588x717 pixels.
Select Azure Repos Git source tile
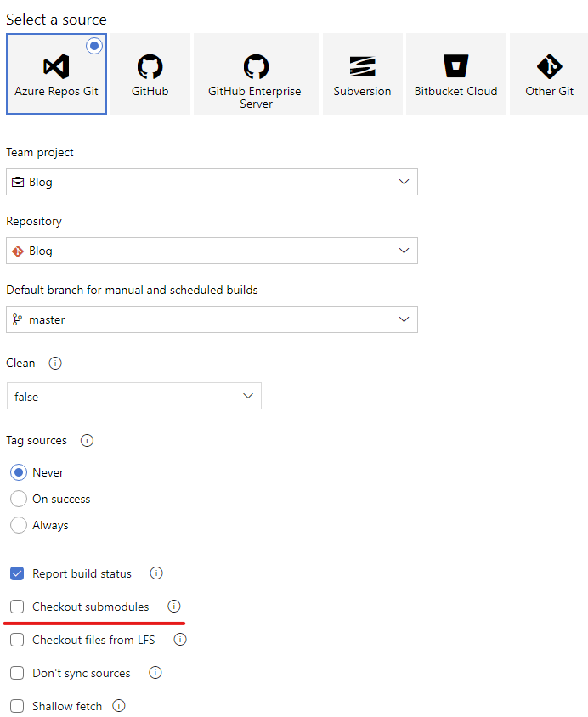coord(56,74)
